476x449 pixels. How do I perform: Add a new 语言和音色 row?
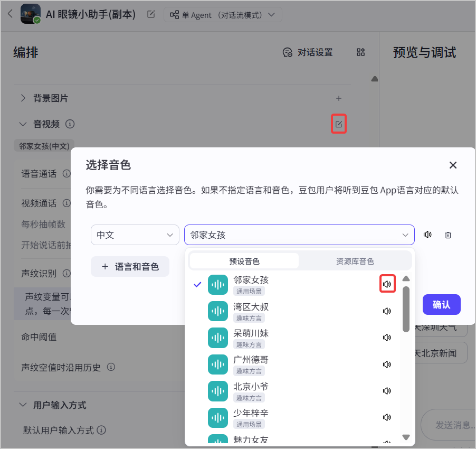pos(130,267)
